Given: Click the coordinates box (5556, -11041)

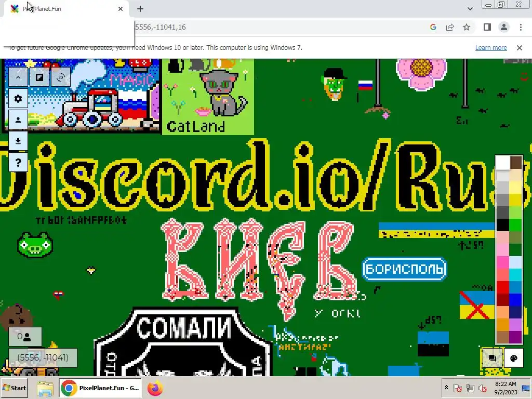Looking at the screenshot, I should coord(43,357).
